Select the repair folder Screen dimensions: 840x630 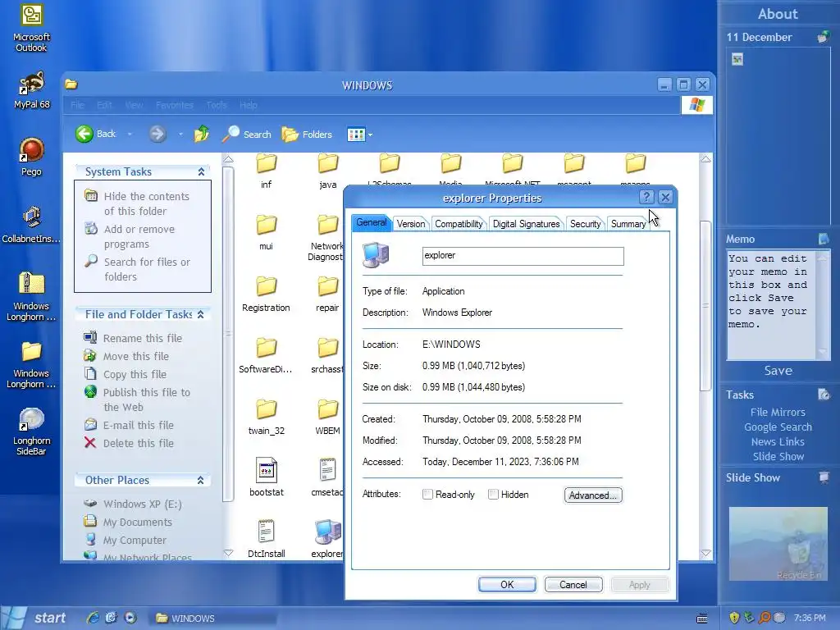(x=328, y=294)
